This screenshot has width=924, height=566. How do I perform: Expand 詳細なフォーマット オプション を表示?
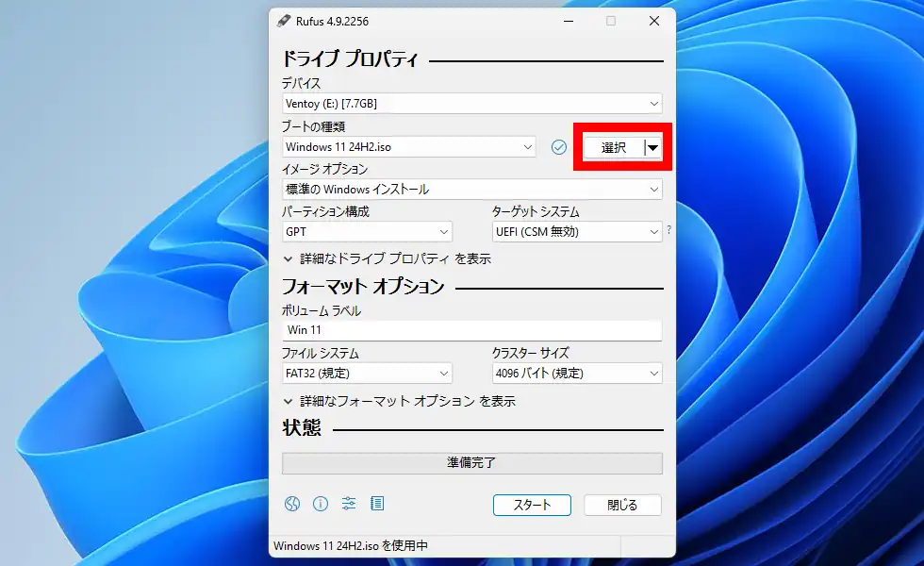click(x=400, y=402)
